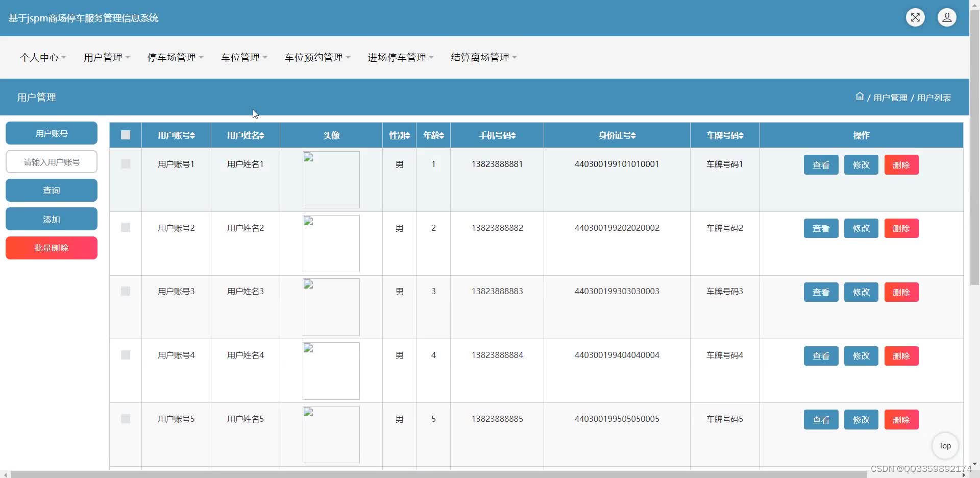The height and width of the screenshot is (478, 980).
Task: Check the row checkbox for 用户账号4
Action: coord(126,355)
